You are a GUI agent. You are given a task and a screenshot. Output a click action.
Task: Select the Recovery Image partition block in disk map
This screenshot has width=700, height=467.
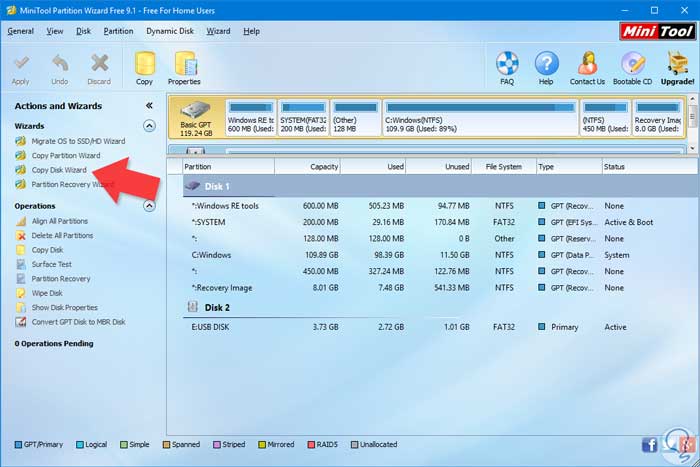[658, 118]
